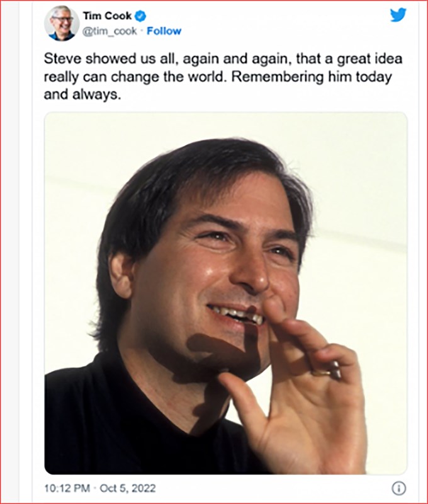Follow the @tim_cook account

tap(164, 31)
